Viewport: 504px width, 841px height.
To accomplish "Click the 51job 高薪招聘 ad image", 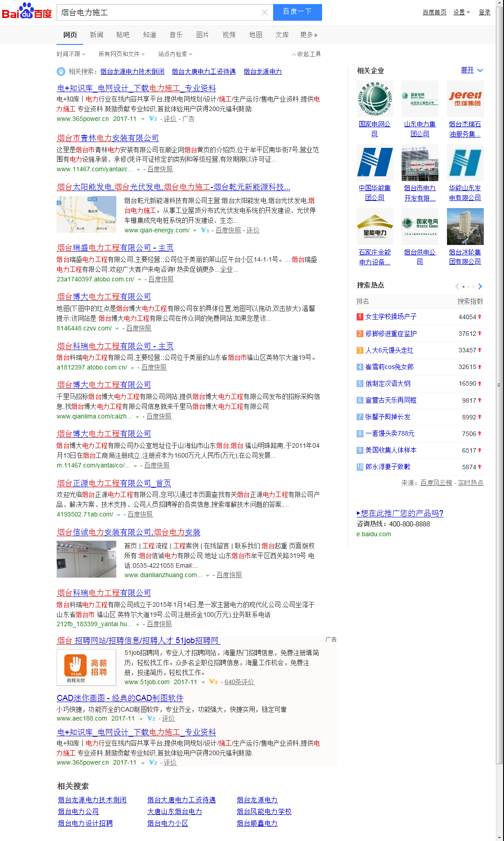I will point(87,667).
